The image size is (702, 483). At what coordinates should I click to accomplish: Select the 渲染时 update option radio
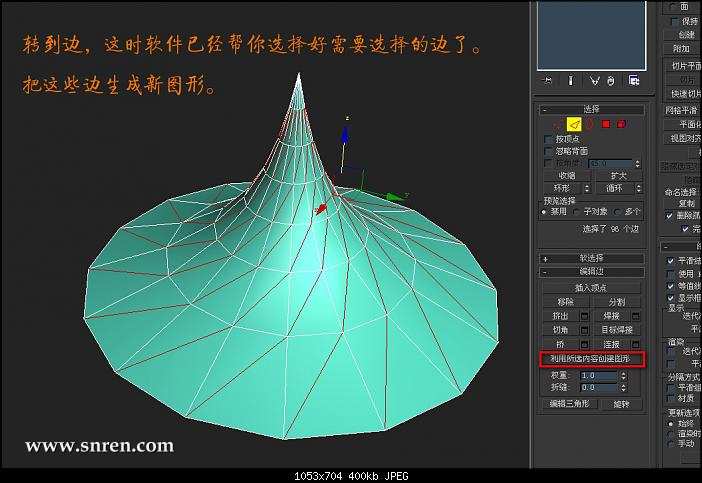point(671,434)
